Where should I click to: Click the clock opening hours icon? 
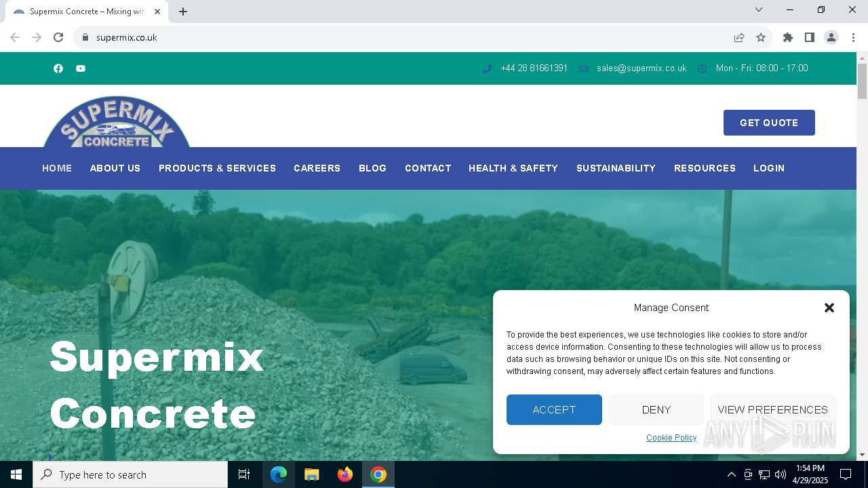pyautogui.click(x=702, y=68)
